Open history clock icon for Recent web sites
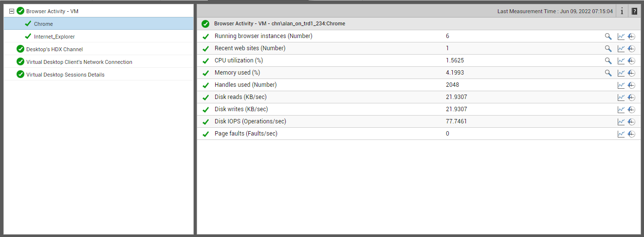644x237 pixels. [631, 48]
